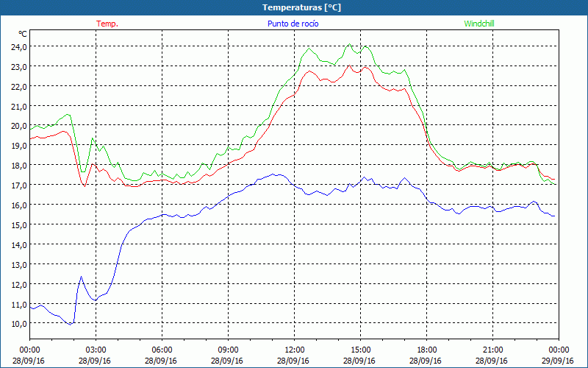The image size is (588, 368).
Task: Click the '10,0' y-axis value
Action: click(19, 324)
